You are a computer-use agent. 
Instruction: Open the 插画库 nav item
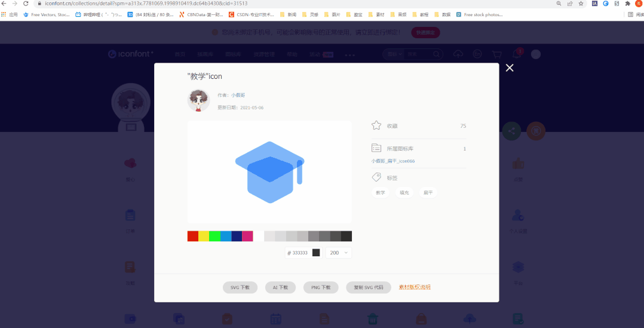206,54
